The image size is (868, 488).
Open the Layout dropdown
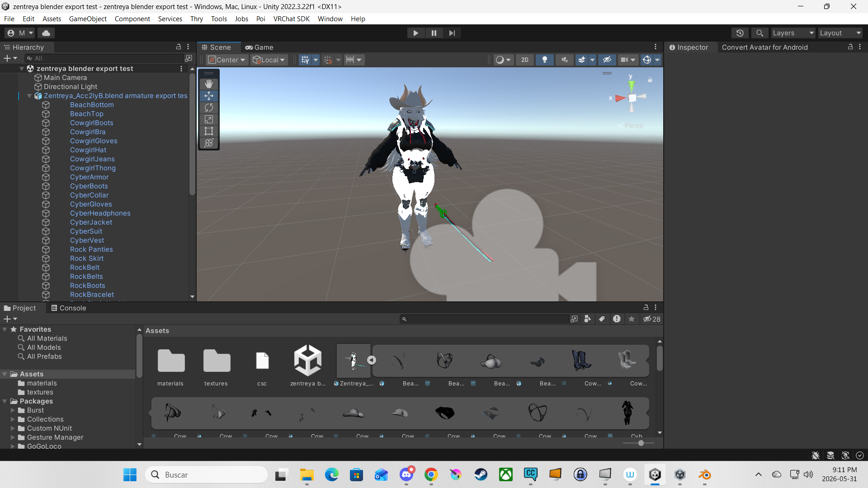840,33
